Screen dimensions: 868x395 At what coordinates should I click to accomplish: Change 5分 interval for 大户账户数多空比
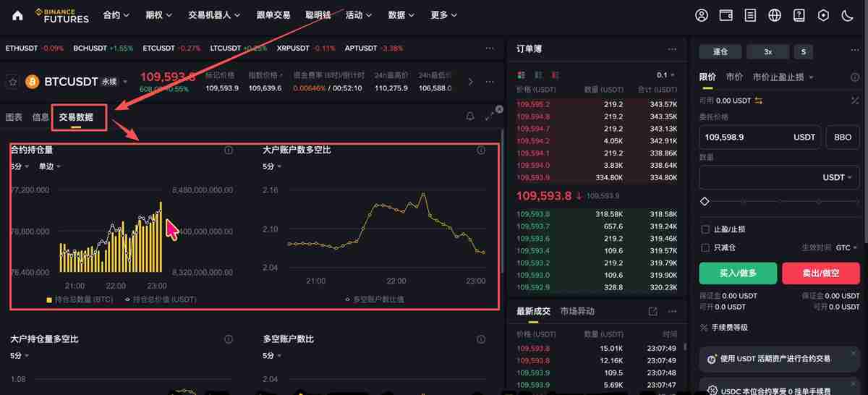tap(272, 166)
